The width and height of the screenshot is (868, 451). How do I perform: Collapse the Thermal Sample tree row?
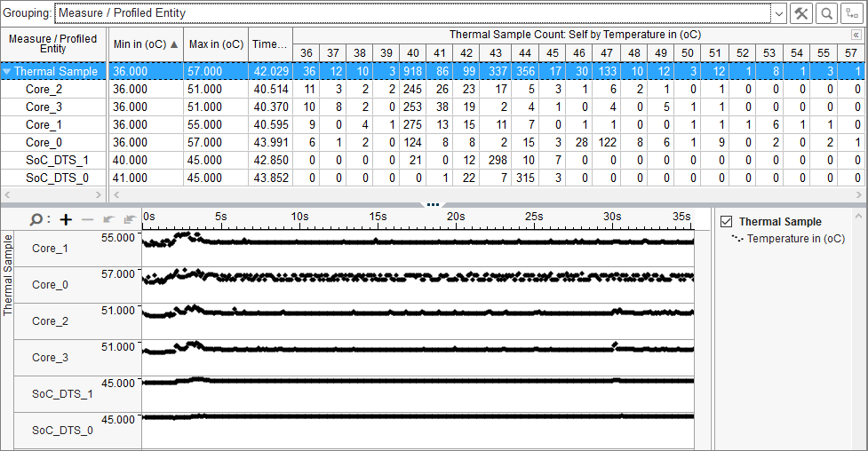(x=7, y=72)
